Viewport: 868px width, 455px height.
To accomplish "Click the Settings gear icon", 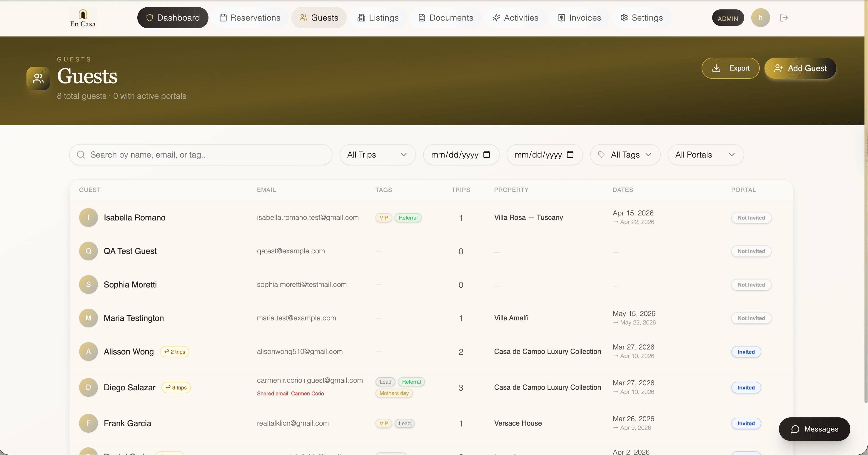I will (624, 18).
